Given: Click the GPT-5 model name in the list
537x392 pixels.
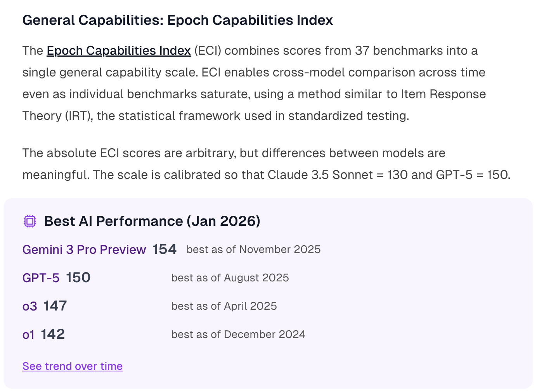Looking at the screenshot, I should pyautogui.click(x=41, y=278).
